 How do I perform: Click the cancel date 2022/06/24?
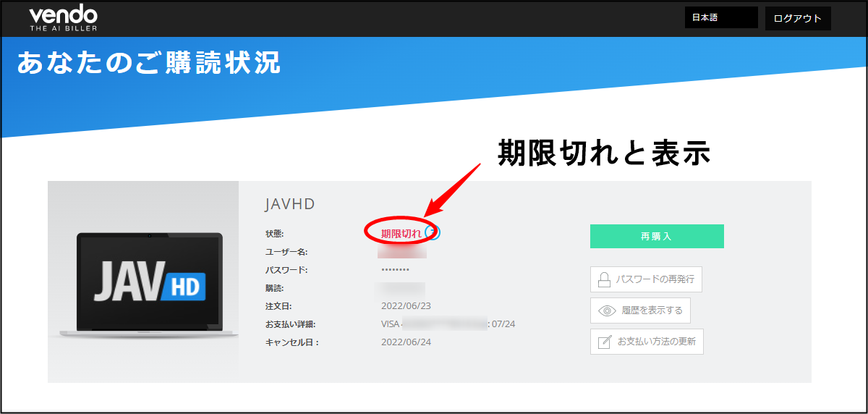406,342
